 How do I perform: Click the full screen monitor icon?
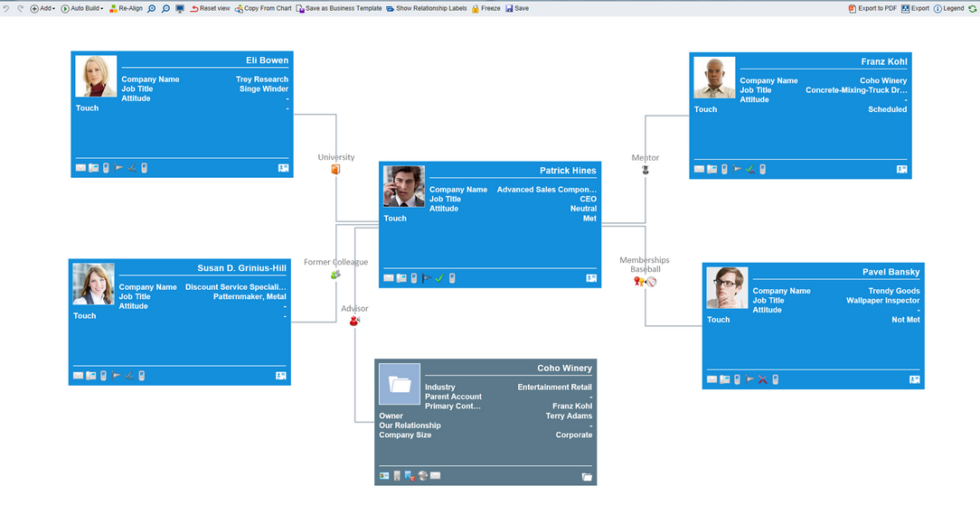(180, 8)
